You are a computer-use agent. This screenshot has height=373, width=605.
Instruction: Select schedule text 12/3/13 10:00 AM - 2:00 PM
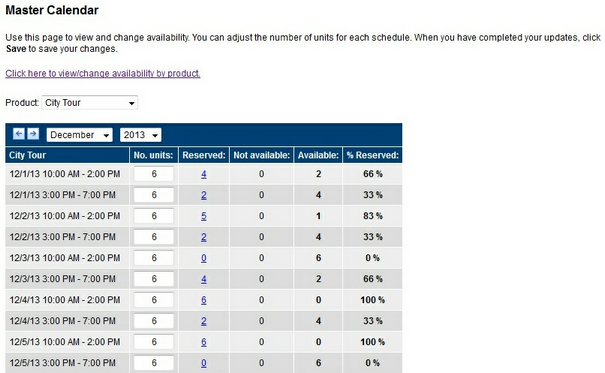pos(65,258)
